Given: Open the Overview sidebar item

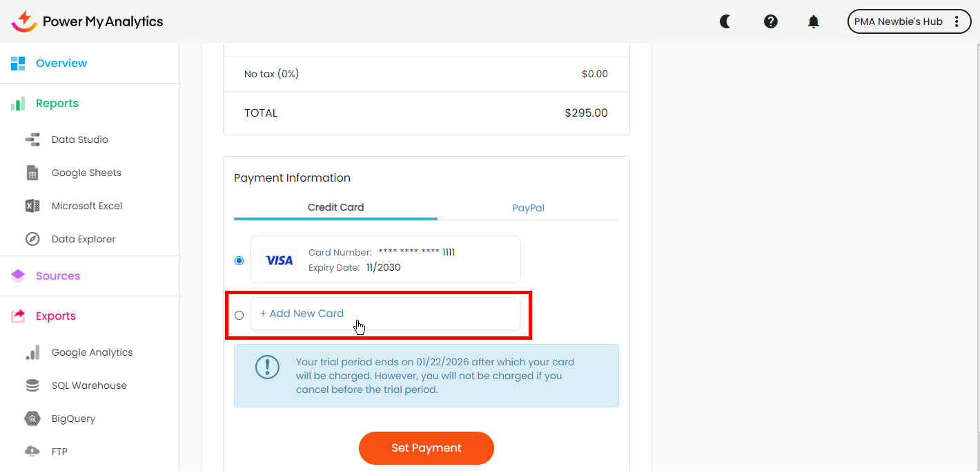Looking at the screenshot, I should [x=61, y=64].
